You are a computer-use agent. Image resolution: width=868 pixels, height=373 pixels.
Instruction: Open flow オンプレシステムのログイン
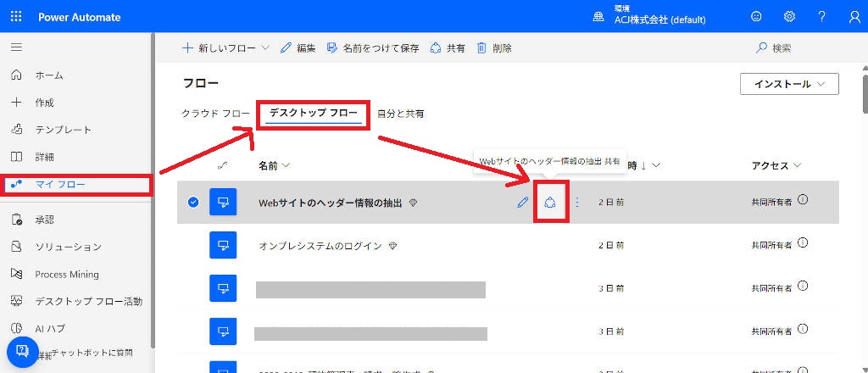tap(320, 246)
